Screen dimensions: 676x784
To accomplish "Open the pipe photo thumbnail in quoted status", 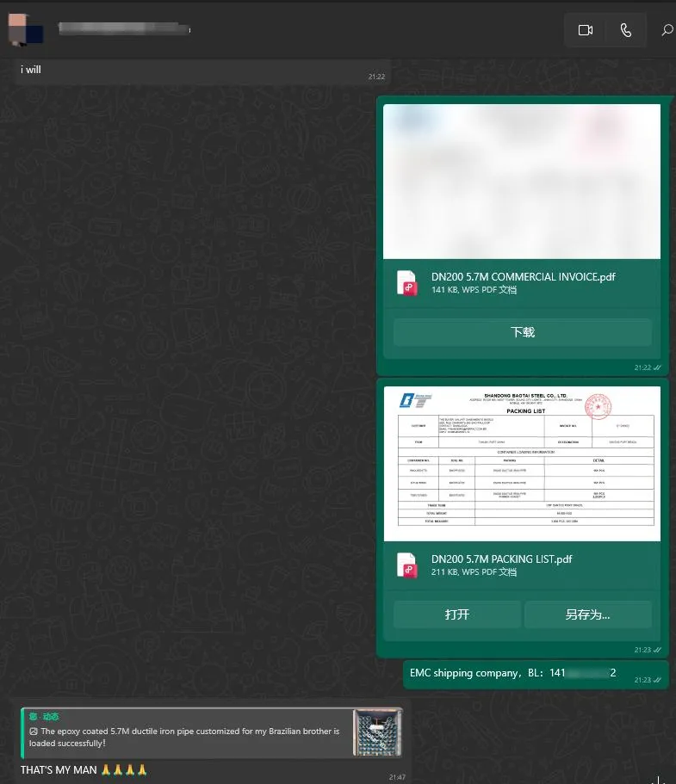I will [377, 732].
